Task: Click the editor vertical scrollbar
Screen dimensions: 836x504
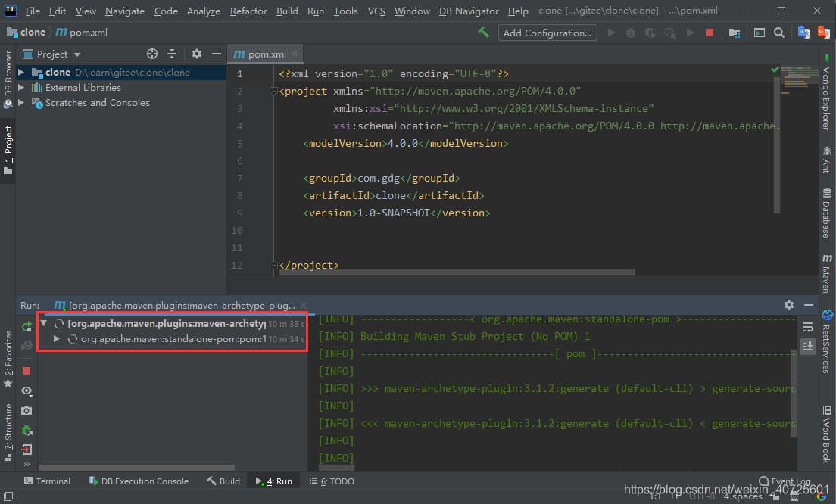Action: 777,145
